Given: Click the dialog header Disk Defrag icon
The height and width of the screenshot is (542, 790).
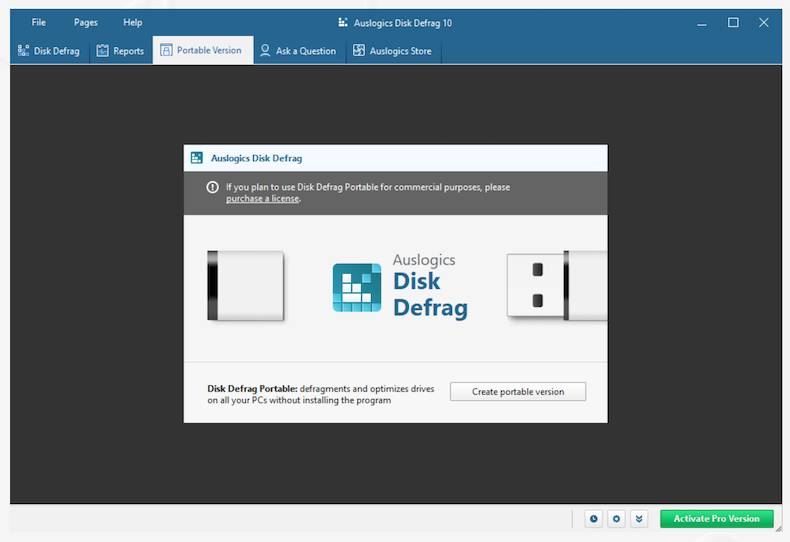Looking at the screenshot, I should (197, 158).
